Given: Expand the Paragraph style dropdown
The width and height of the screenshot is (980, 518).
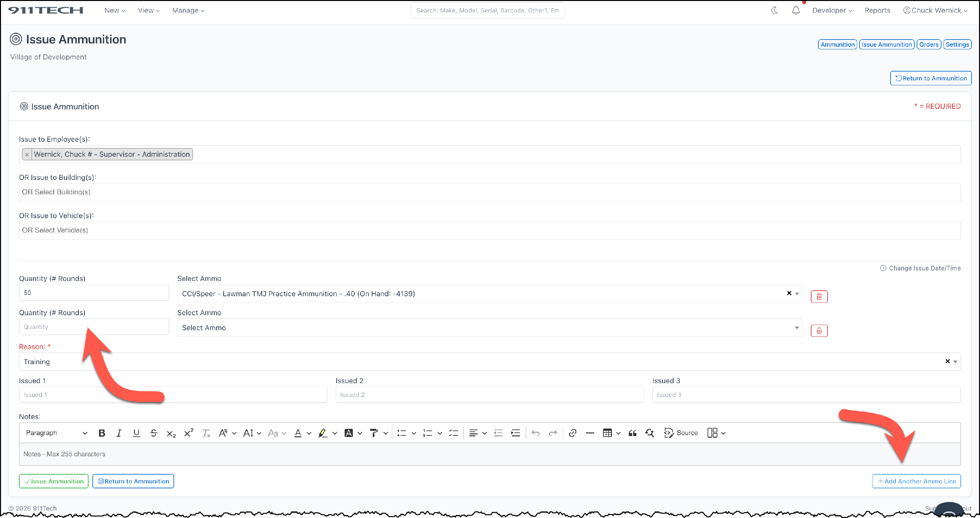Looking at the screenshot, I should click(56, 433).
